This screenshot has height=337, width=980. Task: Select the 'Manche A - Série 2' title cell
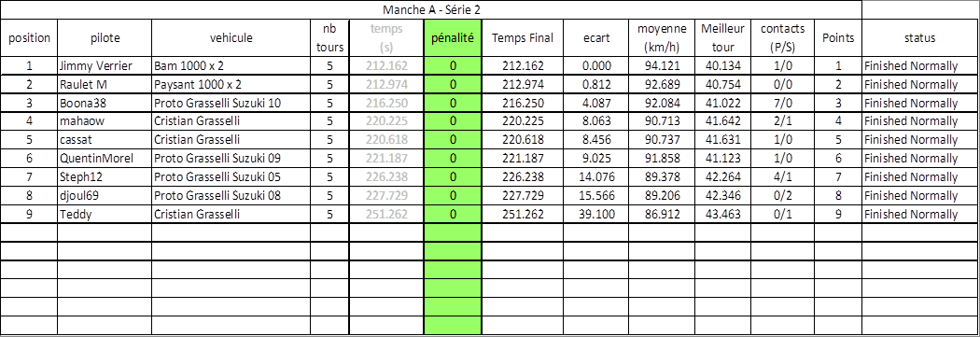point(430,10)
